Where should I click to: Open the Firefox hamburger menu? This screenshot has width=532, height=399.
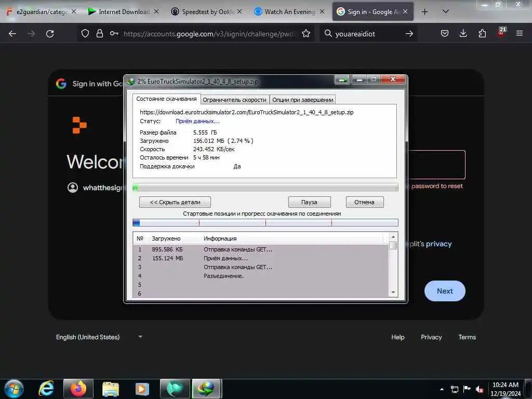(520, 33)
